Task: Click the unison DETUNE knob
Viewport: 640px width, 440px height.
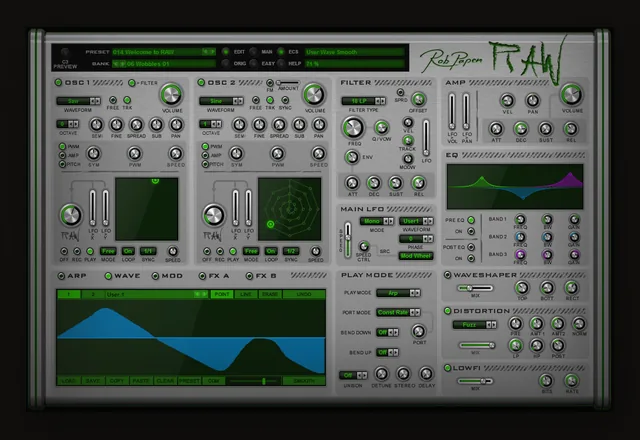Action: click(381, 374)
